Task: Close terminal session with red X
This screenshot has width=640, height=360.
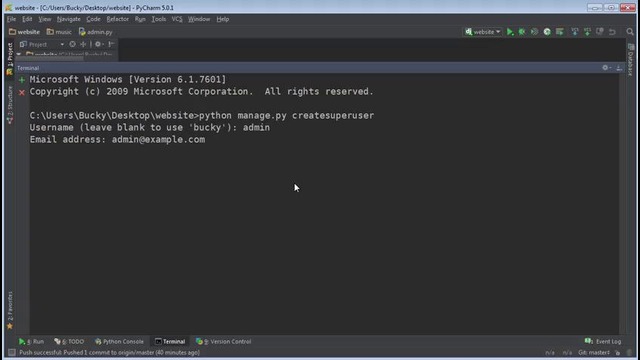Action: (x=22, y=93)
